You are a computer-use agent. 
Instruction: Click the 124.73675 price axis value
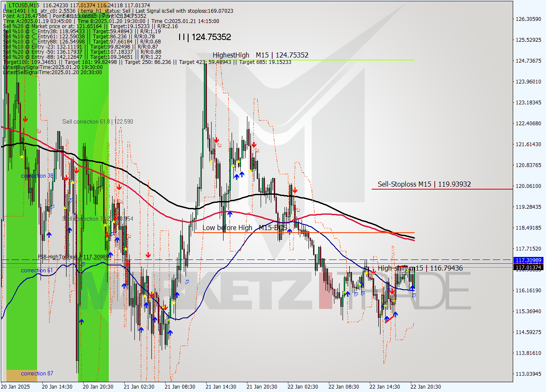point(528,61)
